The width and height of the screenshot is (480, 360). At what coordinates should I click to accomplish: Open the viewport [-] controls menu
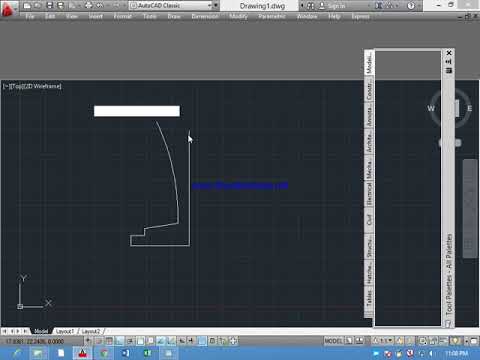pyautogui.click(x=7, y=86)
